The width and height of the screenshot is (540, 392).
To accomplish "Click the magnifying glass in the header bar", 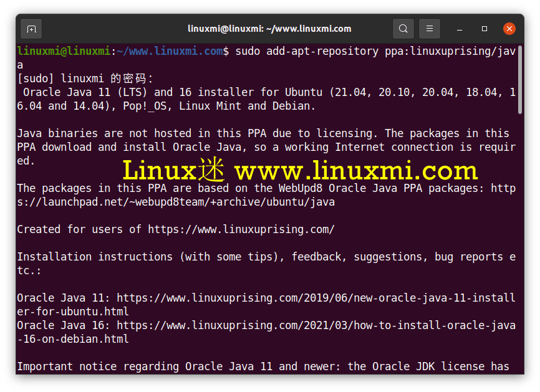I will click(403, 29).
